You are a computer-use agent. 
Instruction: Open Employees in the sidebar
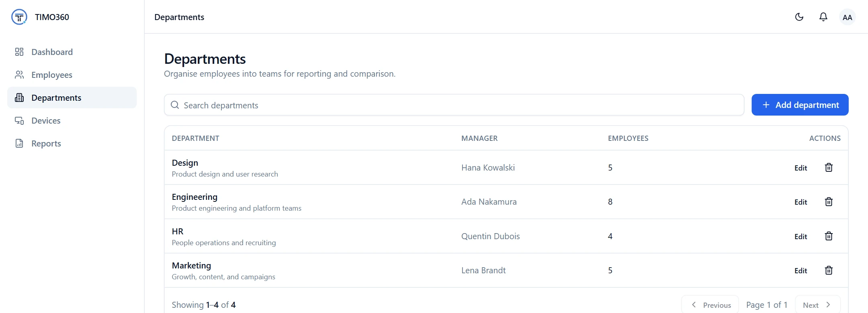point(72,75)
